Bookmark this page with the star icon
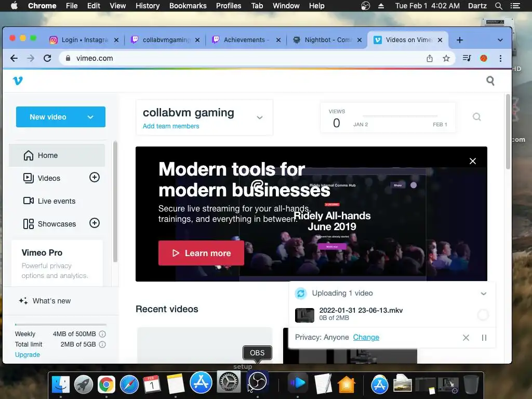Image resolution: width=532 pixels, height=399 pixels. coord(446,58)
